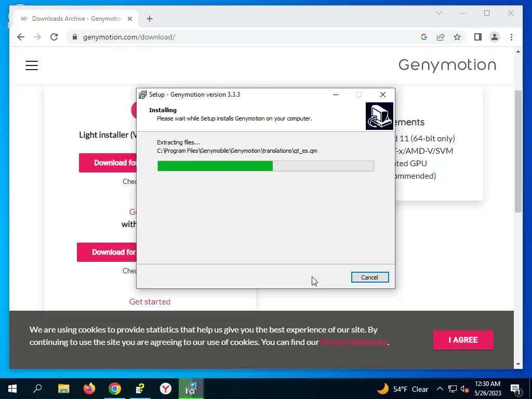Switch to Genymotion installer in taskbar
Screen dimensions: 532x399
tap(191, 389)
